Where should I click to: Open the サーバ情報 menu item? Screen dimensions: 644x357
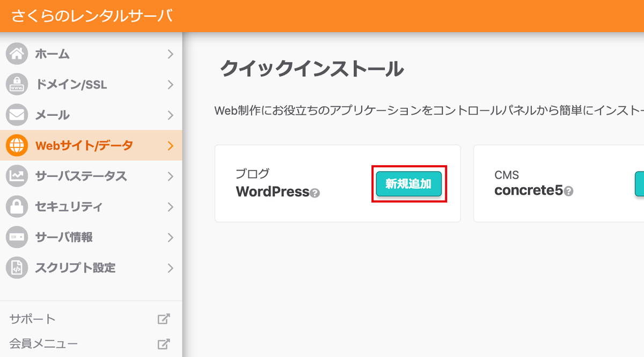[91, 237]
